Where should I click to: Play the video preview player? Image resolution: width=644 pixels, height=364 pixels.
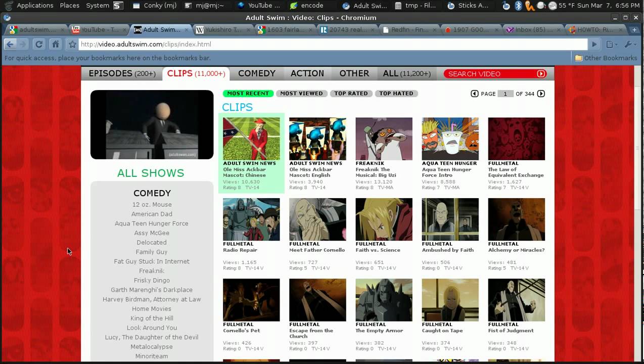pyautogui.click(x=152, y=124)
